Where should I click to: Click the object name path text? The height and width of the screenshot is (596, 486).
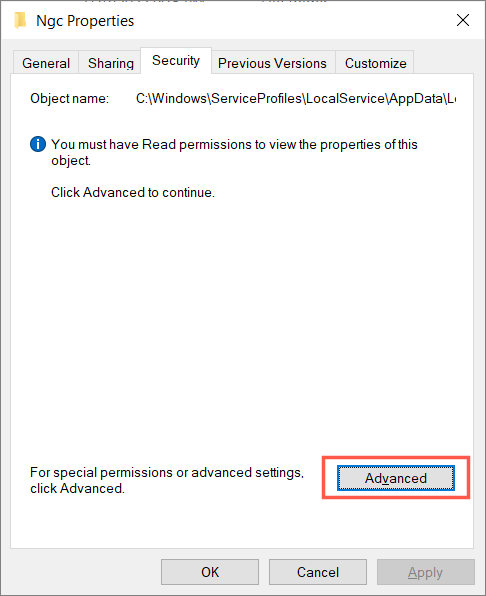[296, 98]
